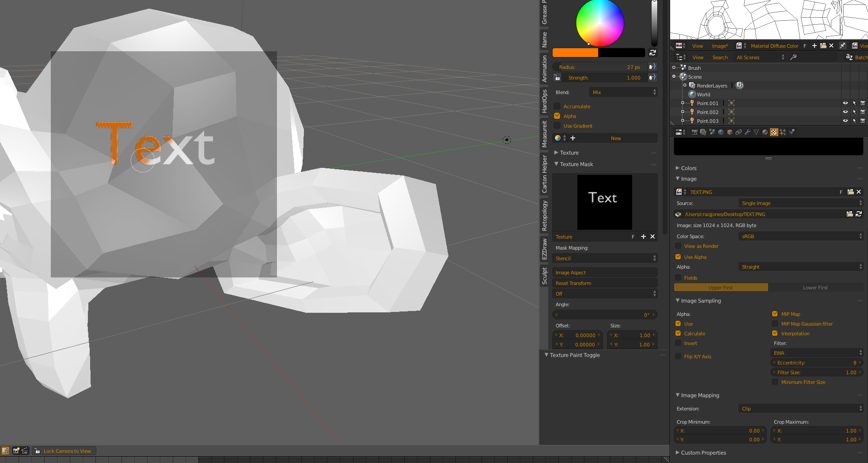Unlink the texture mask datablock
Viewport: 868px width, 463px height.
click(652, 237)
